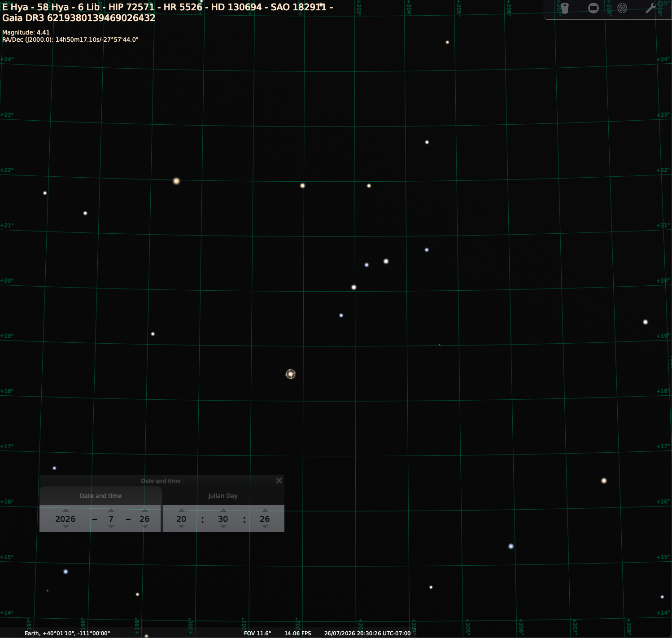Image resolution: width=672 pixels, height=638 pixels.
Task: Click the 'Gaia DR3 6219380139469026432' designation text
Action: [x=79, y=18]
